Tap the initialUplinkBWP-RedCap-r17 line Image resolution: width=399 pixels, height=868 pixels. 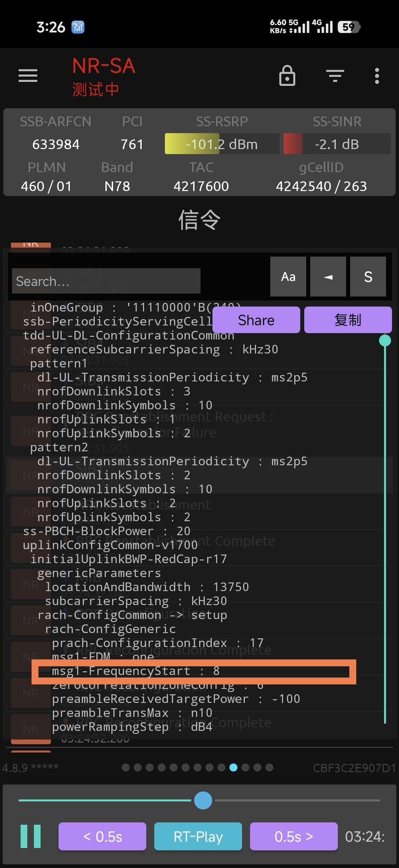[129, 559]
